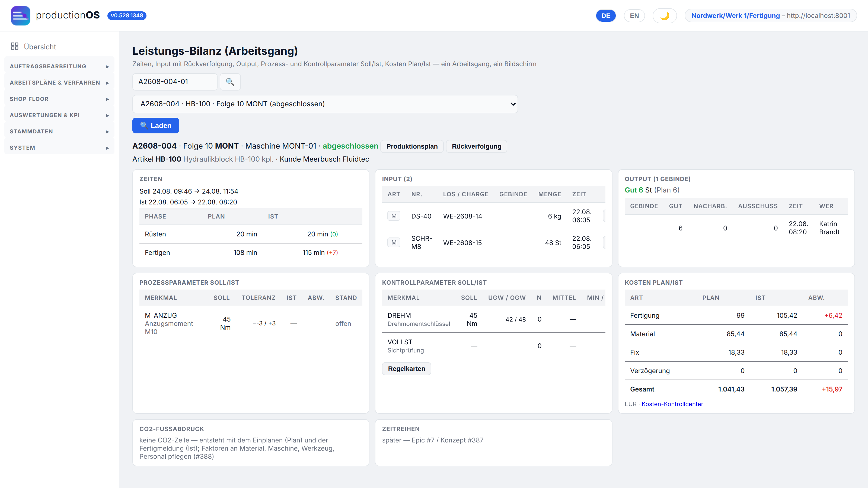868x488 pixels.
Task: Click the Material cost row
Action: [x=736, y=334]
